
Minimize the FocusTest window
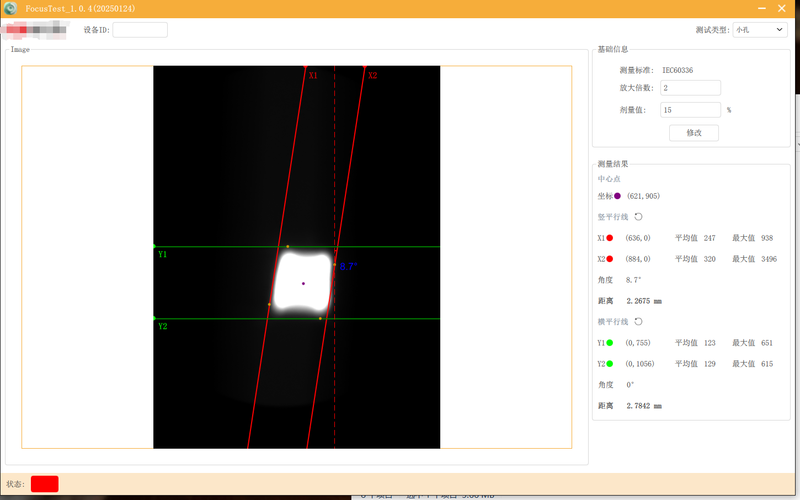[x=762, y=8]
